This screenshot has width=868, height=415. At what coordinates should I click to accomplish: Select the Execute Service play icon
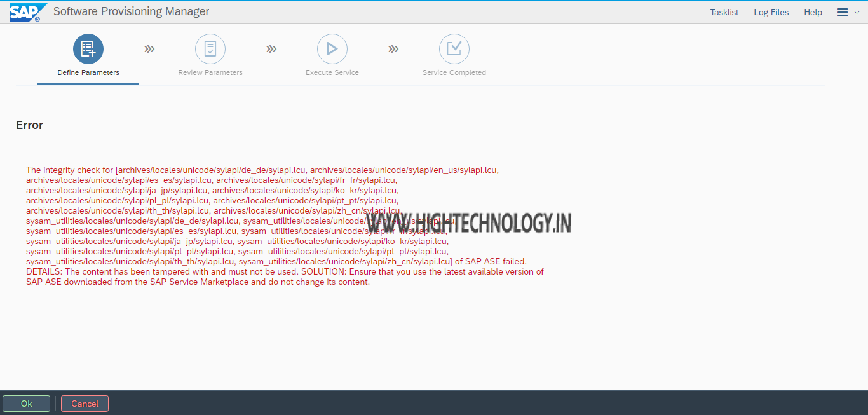332,49
